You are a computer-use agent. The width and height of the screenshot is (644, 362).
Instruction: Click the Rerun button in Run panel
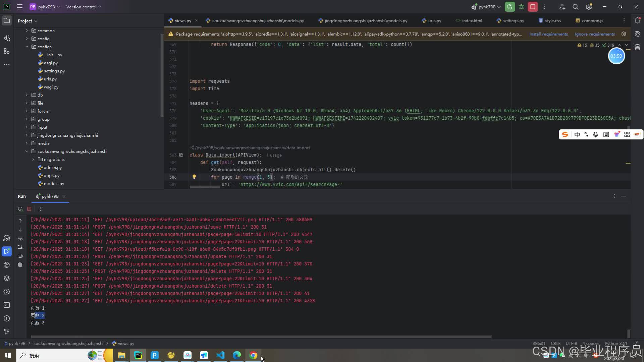[20, 209]
